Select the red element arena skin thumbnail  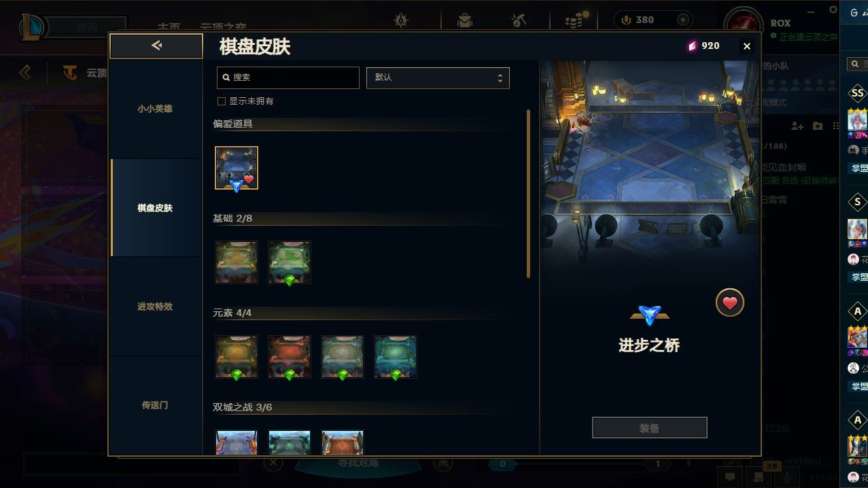coord(290,357)
